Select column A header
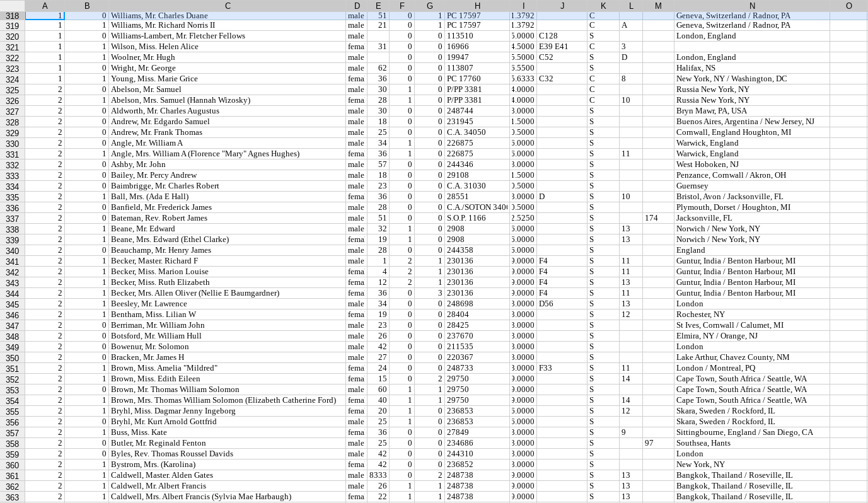The width and height of the screenshot is (868, 503). click(x=45, y=6)
